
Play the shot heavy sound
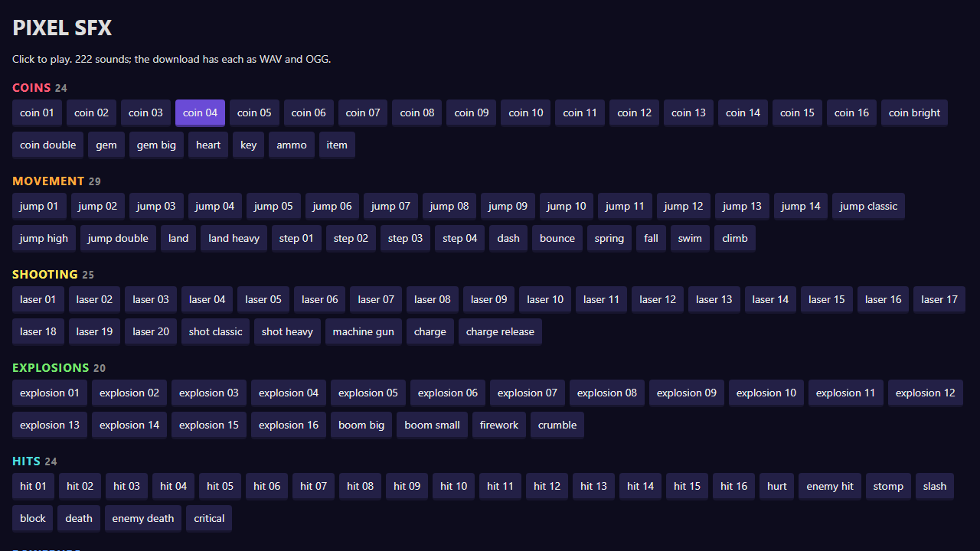tap(287, 331)
